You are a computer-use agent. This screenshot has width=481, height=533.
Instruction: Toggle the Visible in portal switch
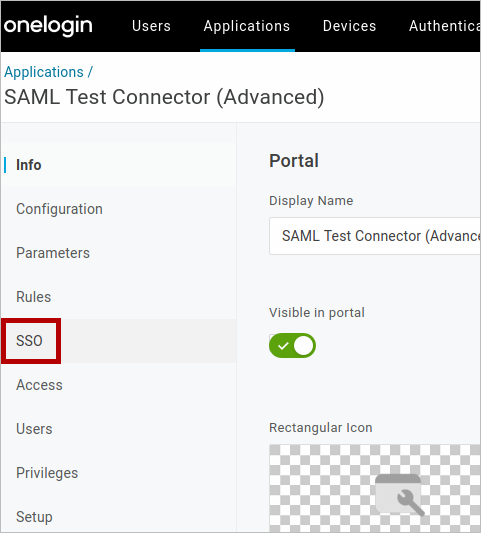click(292, 346)
